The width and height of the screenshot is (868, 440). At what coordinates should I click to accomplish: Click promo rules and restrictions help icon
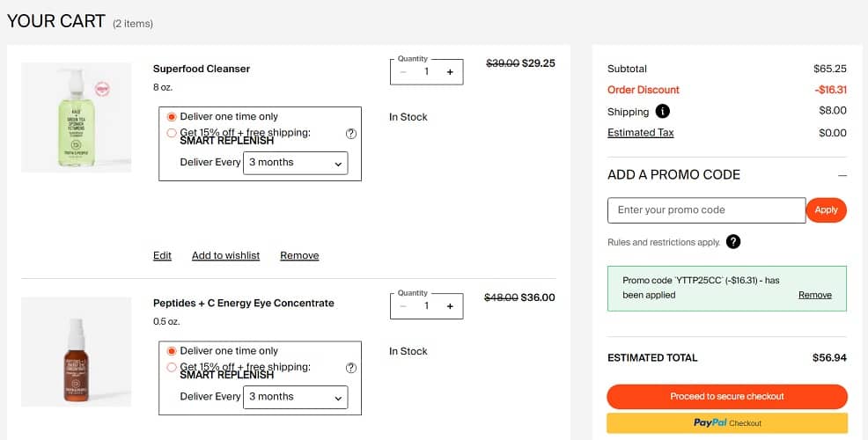733,242
